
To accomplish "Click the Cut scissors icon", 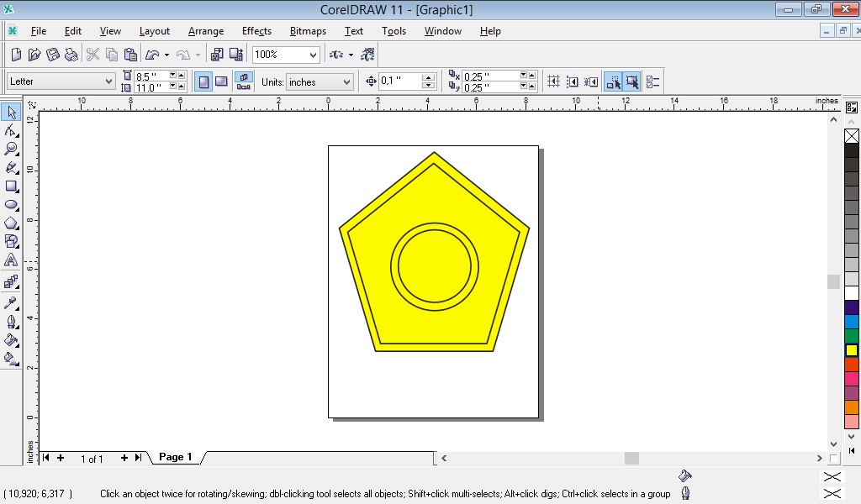I will click(x=92, y=55).
